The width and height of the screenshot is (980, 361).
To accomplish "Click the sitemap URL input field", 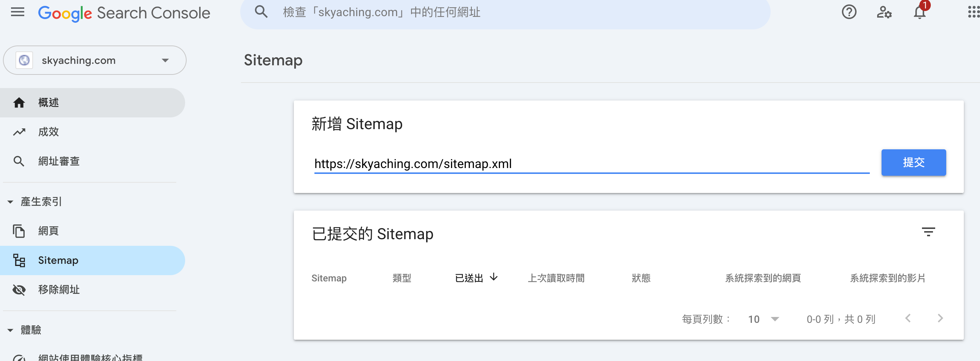I will pyautogui.click(x=592, y=164).
